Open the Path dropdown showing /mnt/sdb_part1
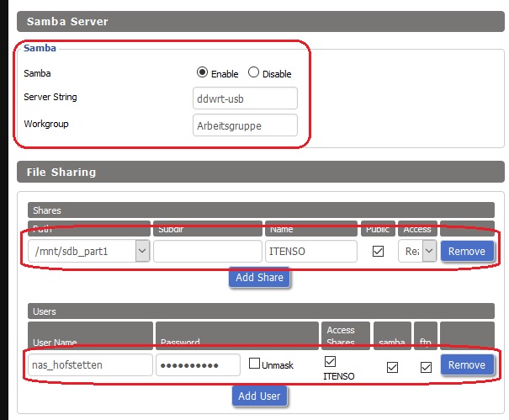 [89, 251]
